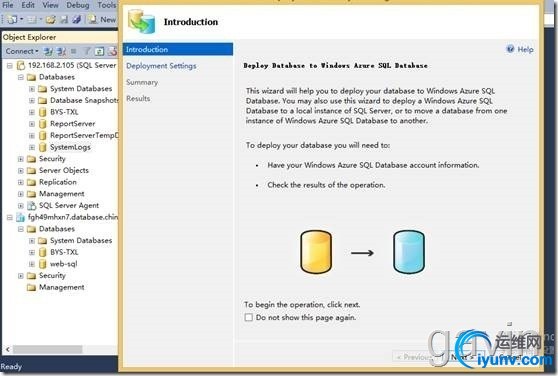Click the Object Explorer scroll left arrow
Screen dimensions: 558x376
click(x=7, y=349)
